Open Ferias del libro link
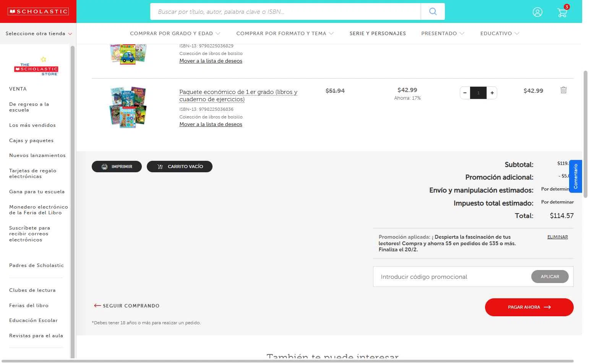 [x=29, y=305]
